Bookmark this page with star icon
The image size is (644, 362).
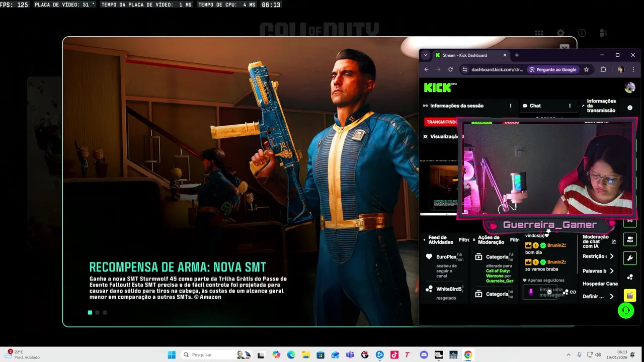[586, 69]
